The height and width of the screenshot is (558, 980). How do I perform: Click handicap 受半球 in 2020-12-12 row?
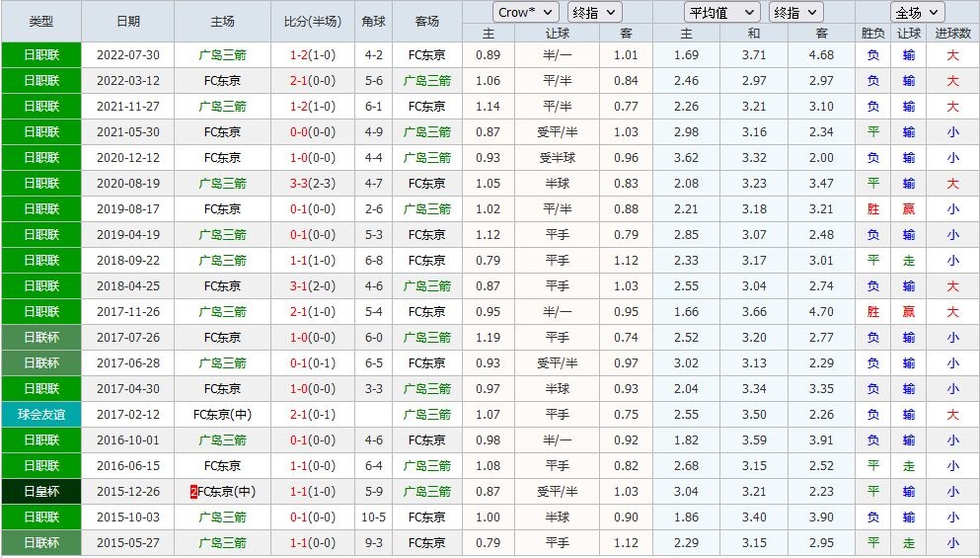pyautogui.click(x=557, y=158)
